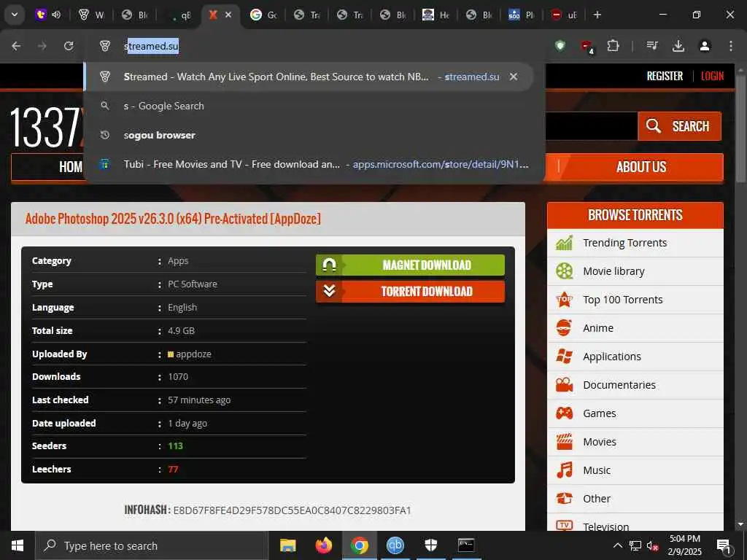The height and width of the screenshot is (560, 747).
Task: Open the browser three-dot menu
Action: tap(731, 46)
